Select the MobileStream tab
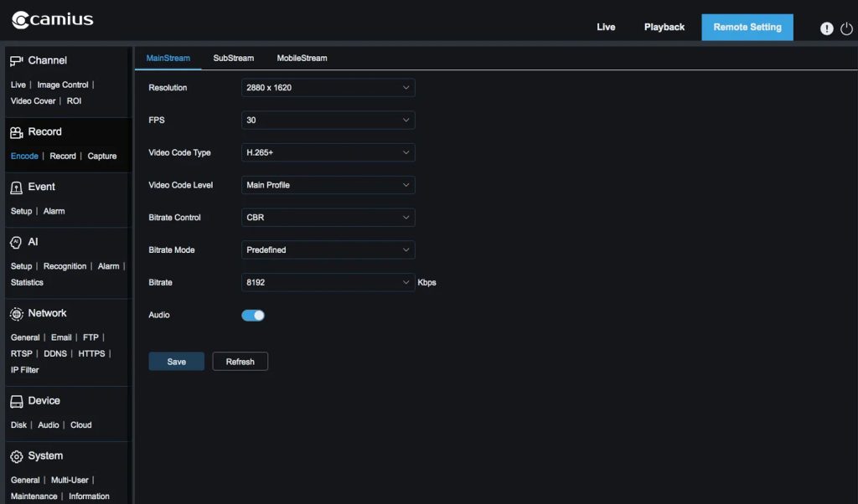Viewport: 858px width, 504px height. [302, 59]
